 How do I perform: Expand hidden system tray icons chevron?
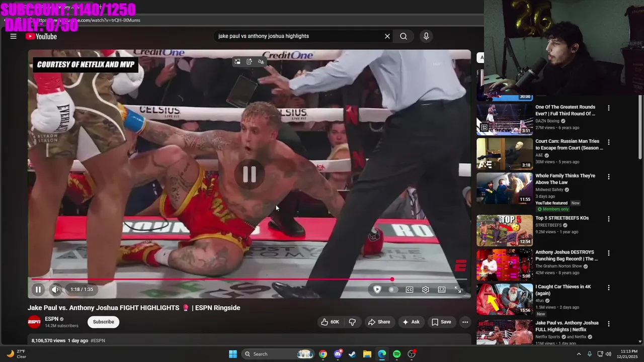579,354
